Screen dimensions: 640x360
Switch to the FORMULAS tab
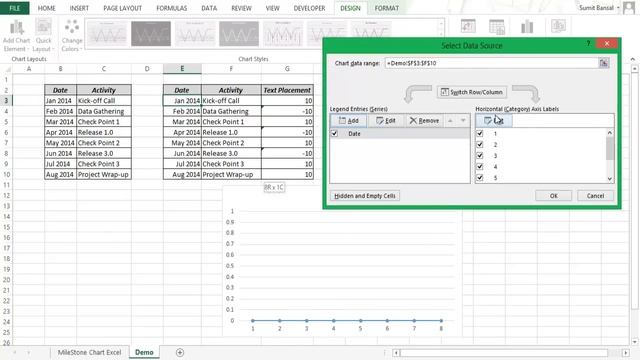tap(172, 8)
